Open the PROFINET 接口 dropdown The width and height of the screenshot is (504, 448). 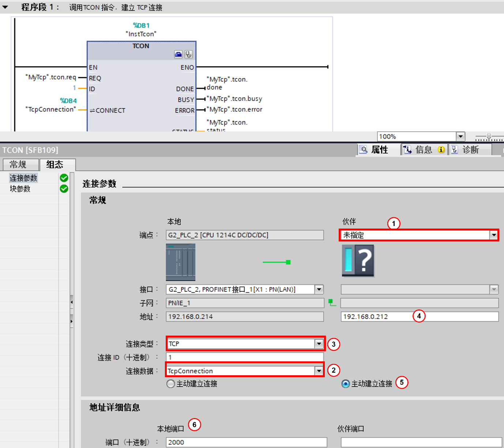coord(319,289)
